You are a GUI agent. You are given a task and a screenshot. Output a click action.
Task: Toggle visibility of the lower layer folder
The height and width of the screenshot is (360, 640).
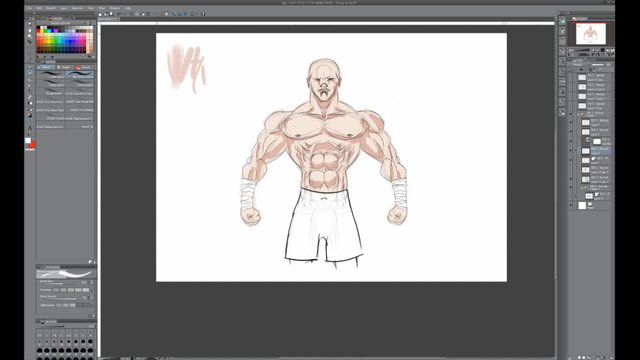click(x=571, y=188)
